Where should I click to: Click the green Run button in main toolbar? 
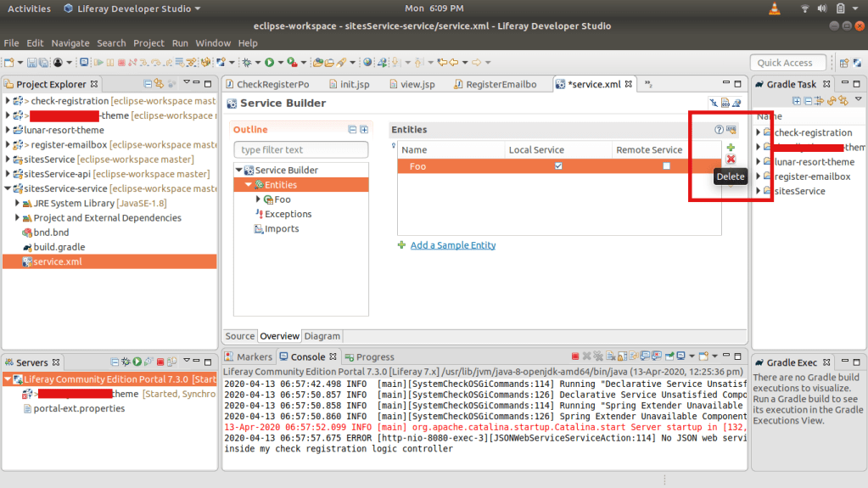click(x=269, y=63)
